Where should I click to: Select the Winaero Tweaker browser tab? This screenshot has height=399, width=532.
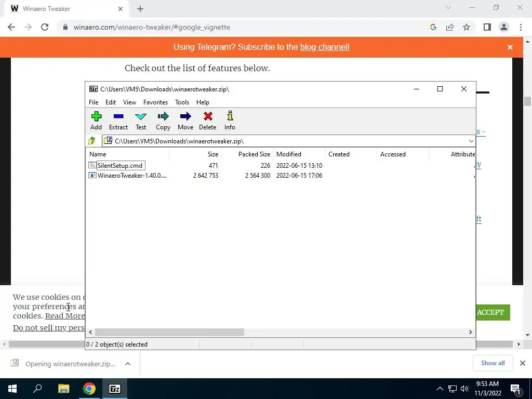66,9
